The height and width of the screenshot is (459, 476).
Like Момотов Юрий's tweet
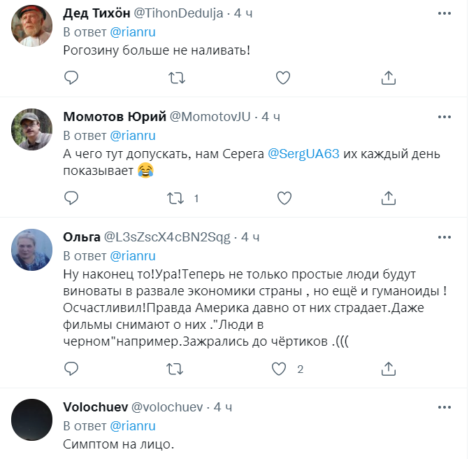point(283,199)
